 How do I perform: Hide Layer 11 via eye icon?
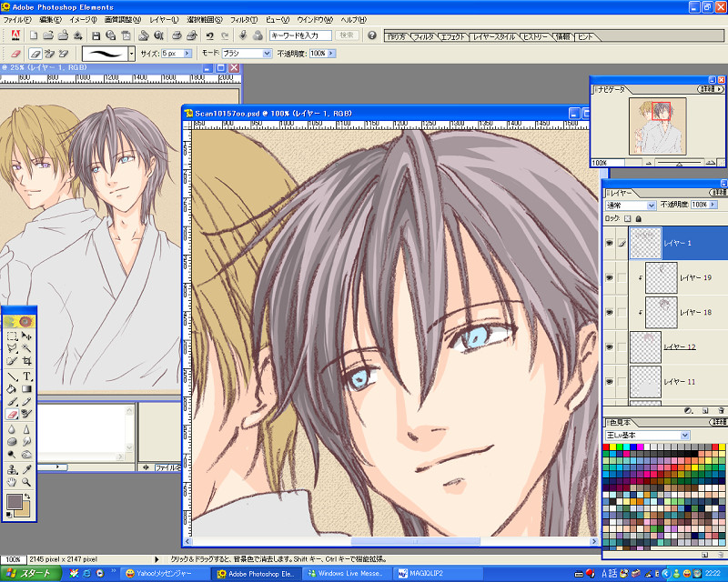609,382
